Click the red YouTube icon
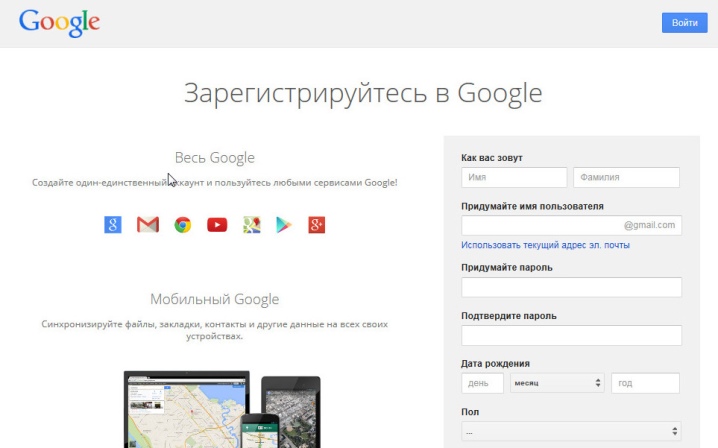 217,225
